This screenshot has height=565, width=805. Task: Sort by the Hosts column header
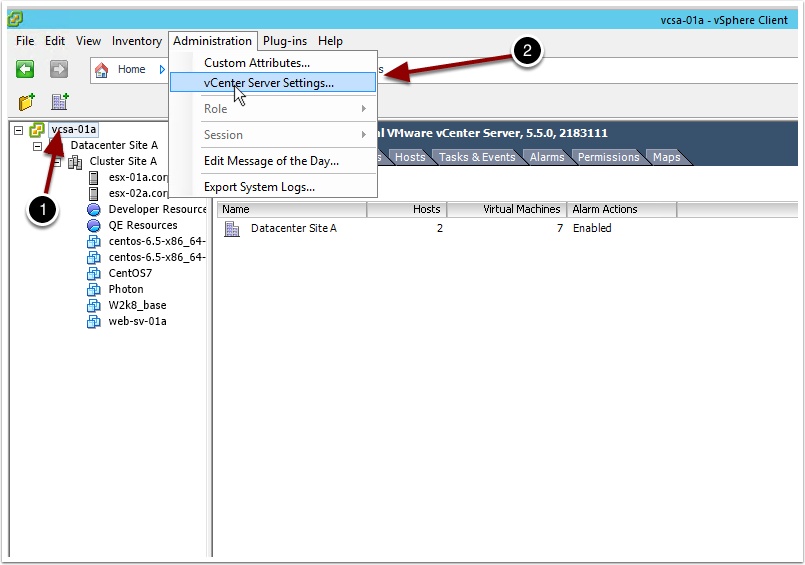pyautogui.click(x=407, y=209)
